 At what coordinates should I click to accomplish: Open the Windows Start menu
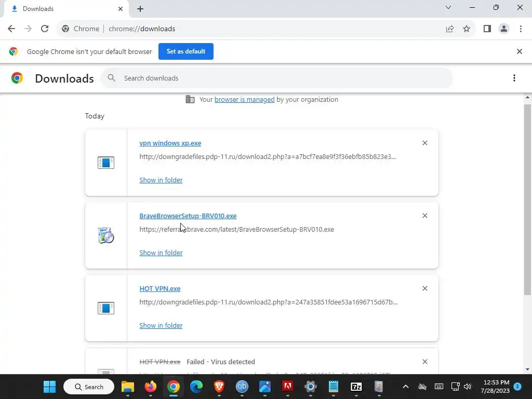pos(49,387)
